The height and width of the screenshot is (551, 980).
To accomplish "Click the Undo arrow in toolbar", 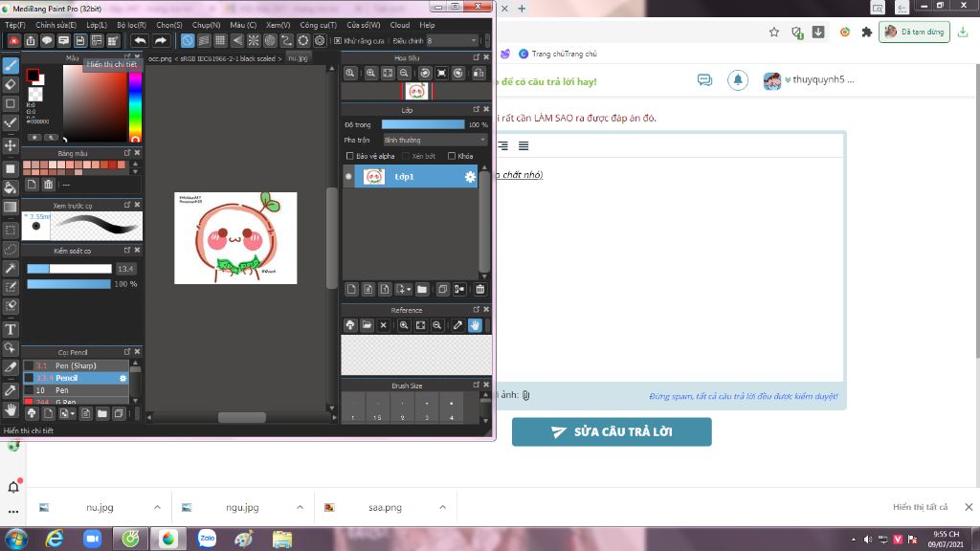I will pos(140,40).
